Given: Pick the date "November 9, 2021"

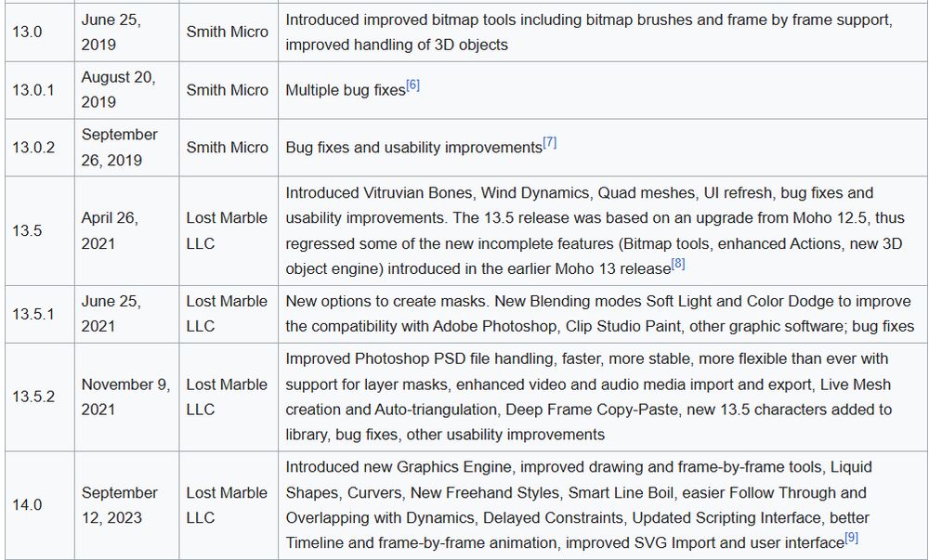Looking at the screenshot, I should click(x=125, y=397).
